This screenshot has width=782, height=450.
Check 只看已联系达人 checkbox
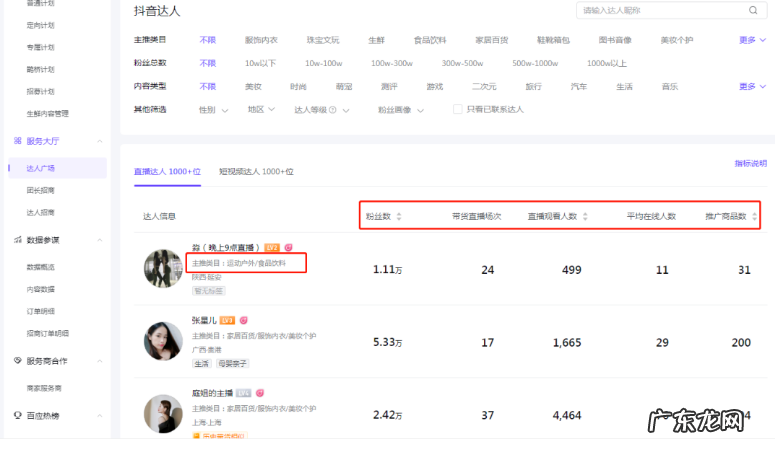point(457,109)
